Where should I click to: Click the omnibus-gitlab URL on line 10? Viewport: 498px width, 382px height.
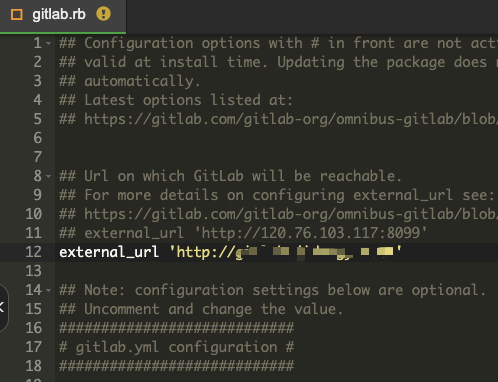click(x=291, y=214)
